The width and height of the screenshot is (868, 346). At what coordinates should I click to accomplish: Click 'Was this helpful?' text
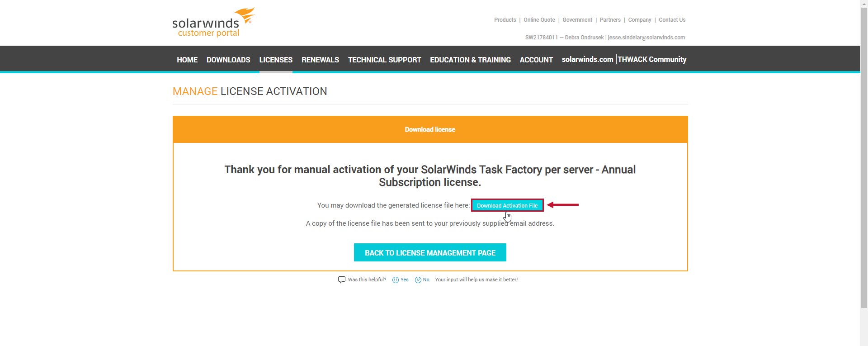tap(367, 280)
